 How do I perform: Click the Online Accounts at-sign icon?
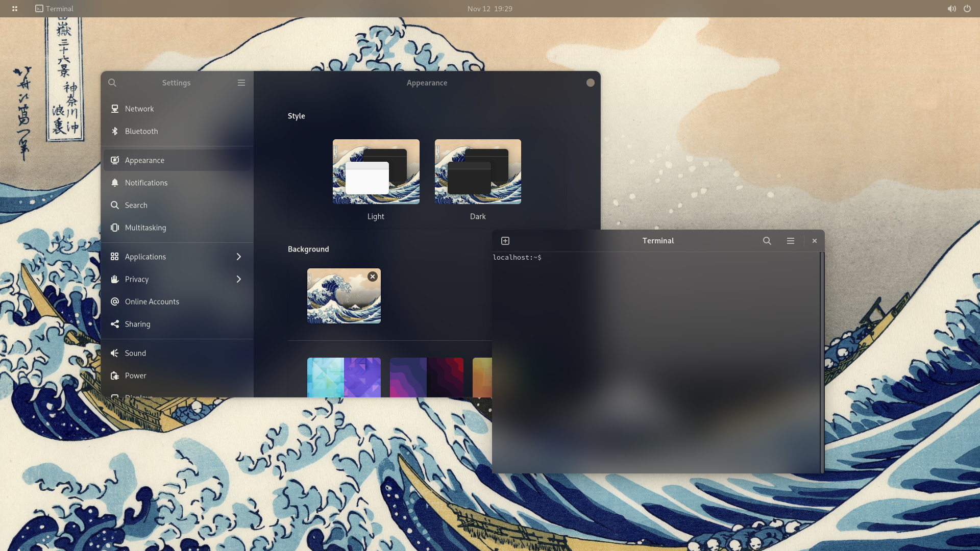pos(115,302)
